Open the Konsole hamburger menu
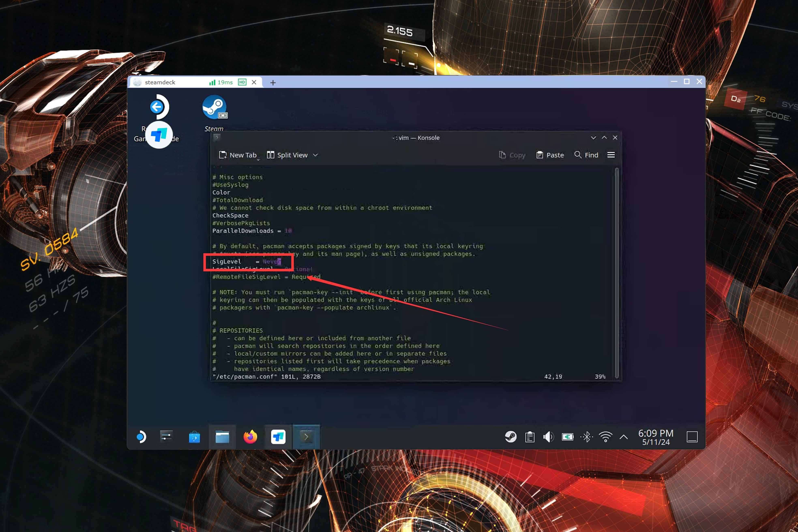Image resolution: width=798 pixels, height=532 pixels. 611,155
